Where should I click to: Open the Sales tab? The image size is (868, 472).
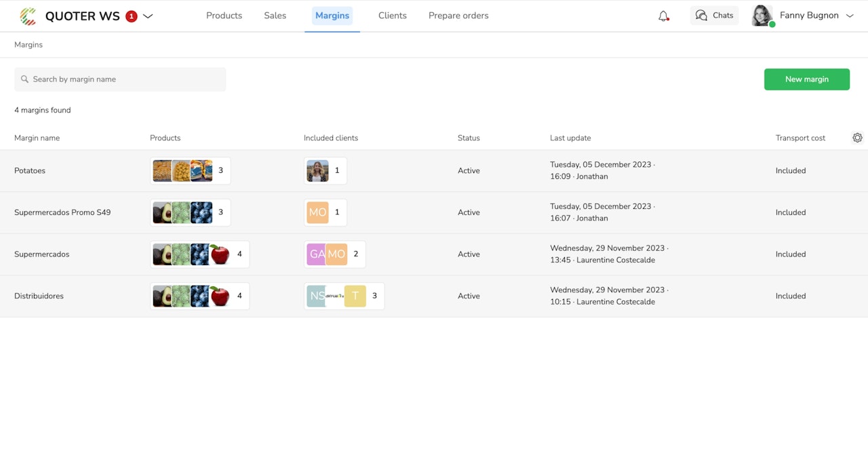[275, 16]
